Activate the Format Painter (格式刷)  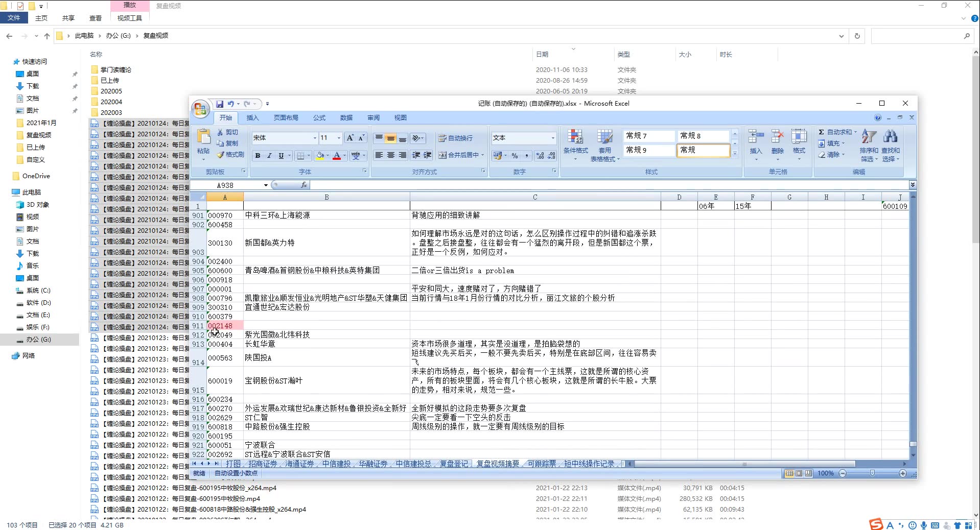pos(230,155)
